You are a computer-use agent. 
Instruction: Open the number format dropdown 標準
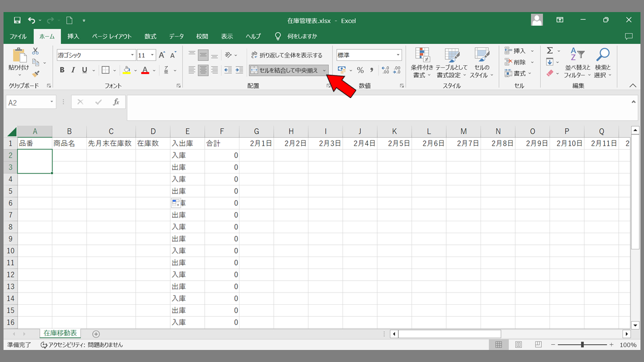tap(398, 55)
